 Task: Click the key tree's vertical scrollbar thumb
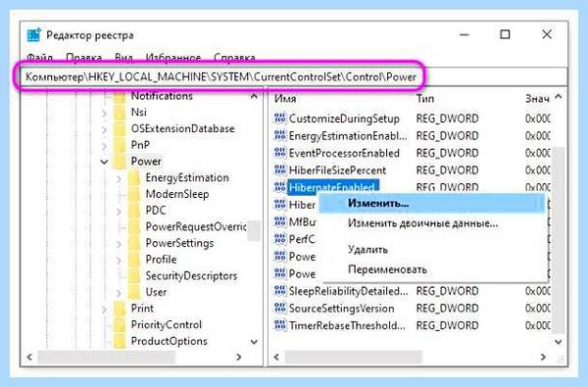click(x=254, y=230)
